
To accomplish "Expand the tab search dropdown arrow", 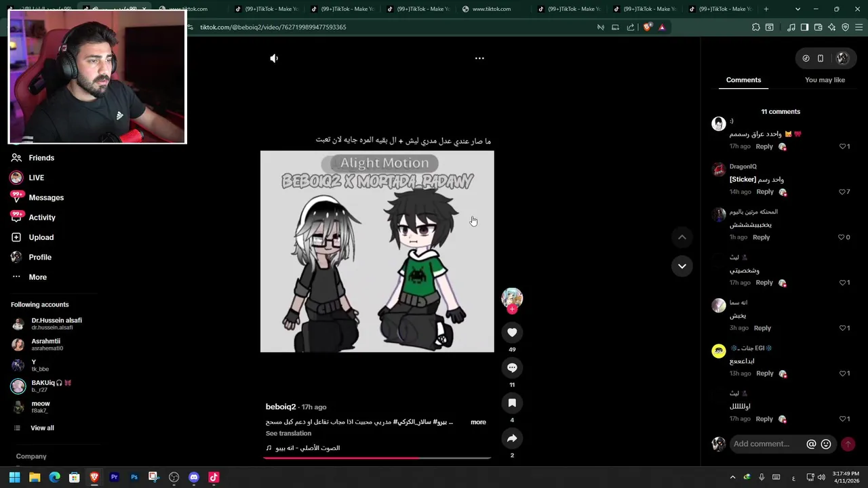I will click(797, 9).
